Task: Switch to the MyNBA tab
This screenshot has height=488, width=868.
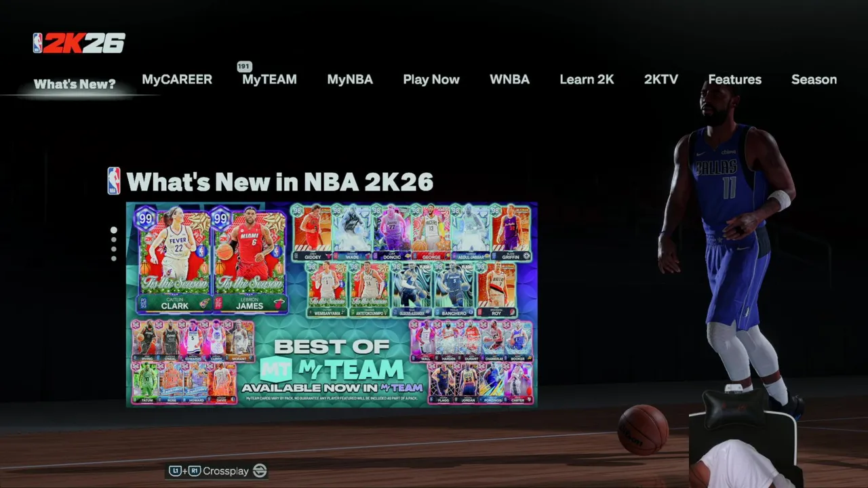Action: (350, 79)
